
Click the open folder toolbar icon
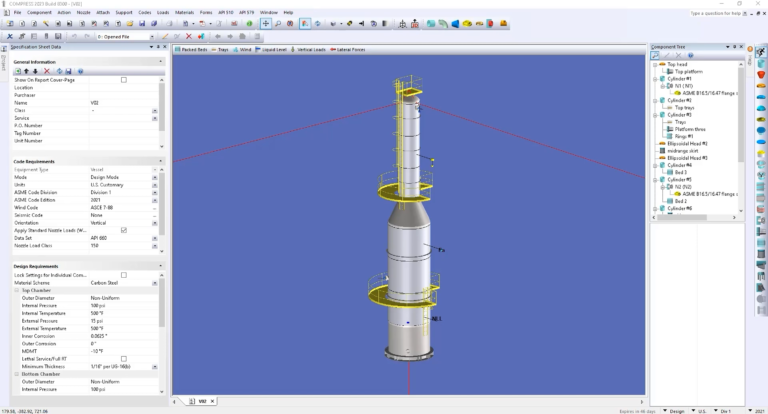(x=130, y=24)
